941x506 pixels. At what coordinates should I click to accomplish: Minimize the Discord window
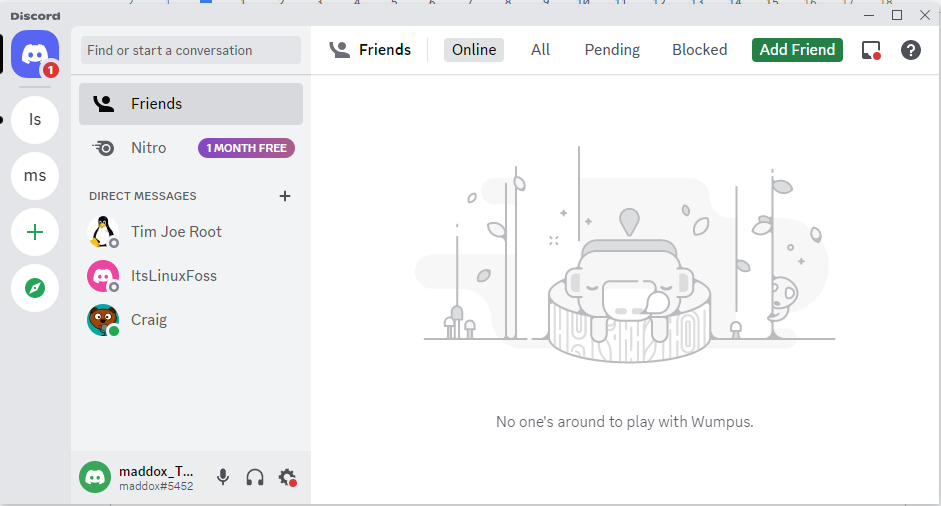click(x=869, y=15)
